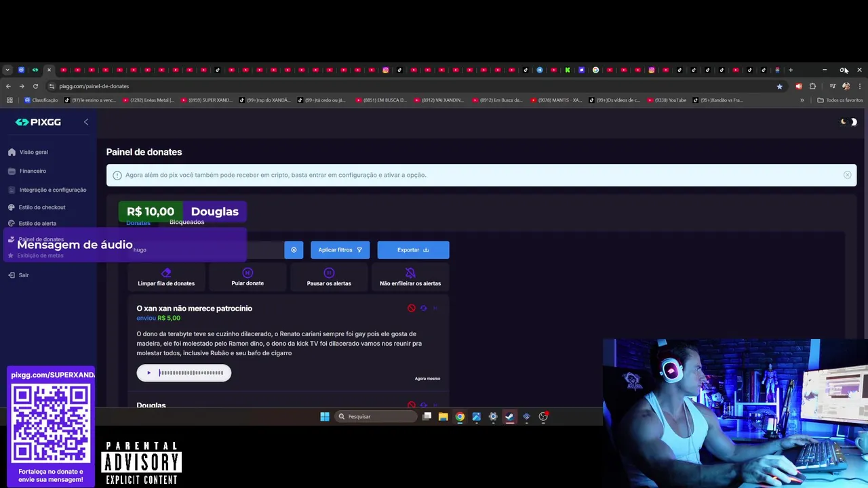This screenshot has height=488, width=868.
Task: Expand the hidden bookmarks chevron
Action: coord(802,100)
